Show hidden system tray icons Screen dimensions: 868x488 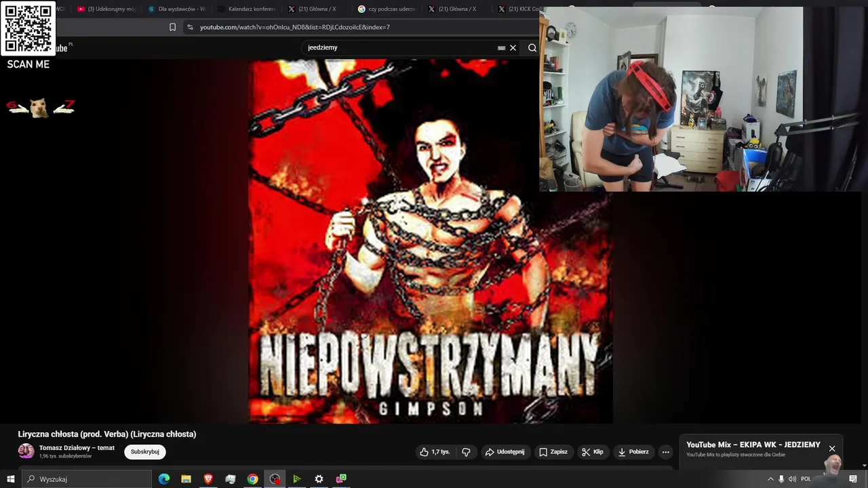(770, 479)
